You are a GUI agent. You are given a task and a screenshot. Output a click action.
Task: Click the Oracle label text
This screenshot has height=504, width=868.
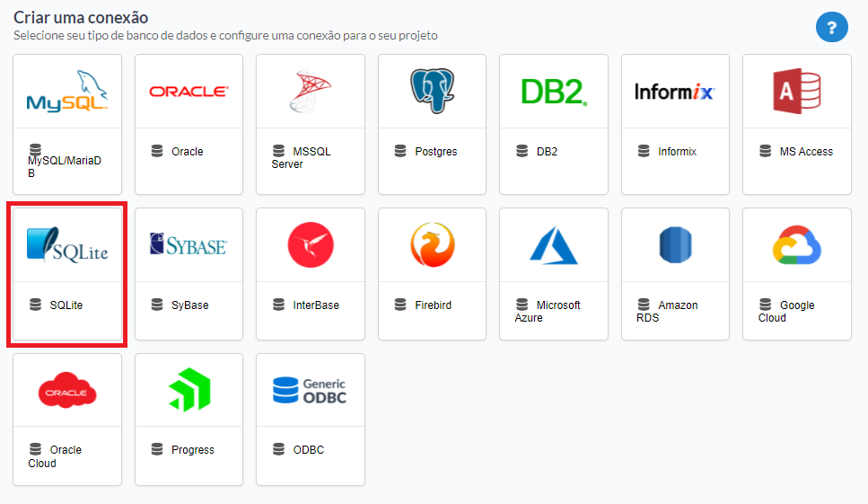187,151
